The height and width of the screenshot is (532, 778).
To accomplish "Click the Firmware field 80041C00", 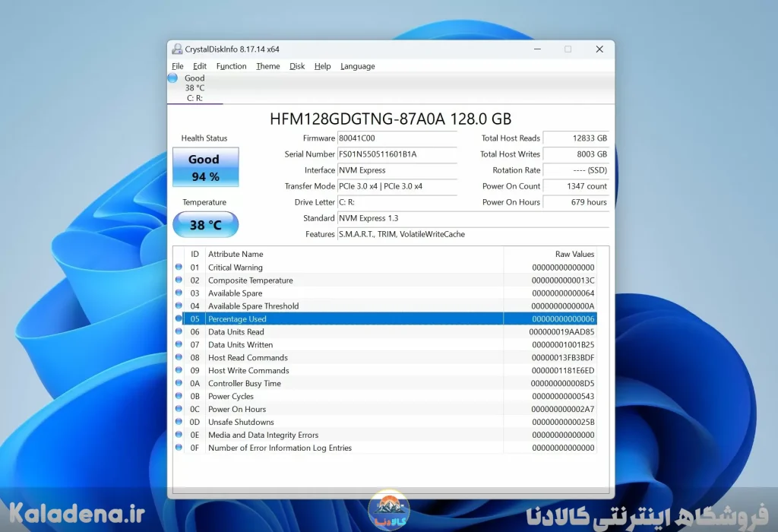I will pos(397,138).
